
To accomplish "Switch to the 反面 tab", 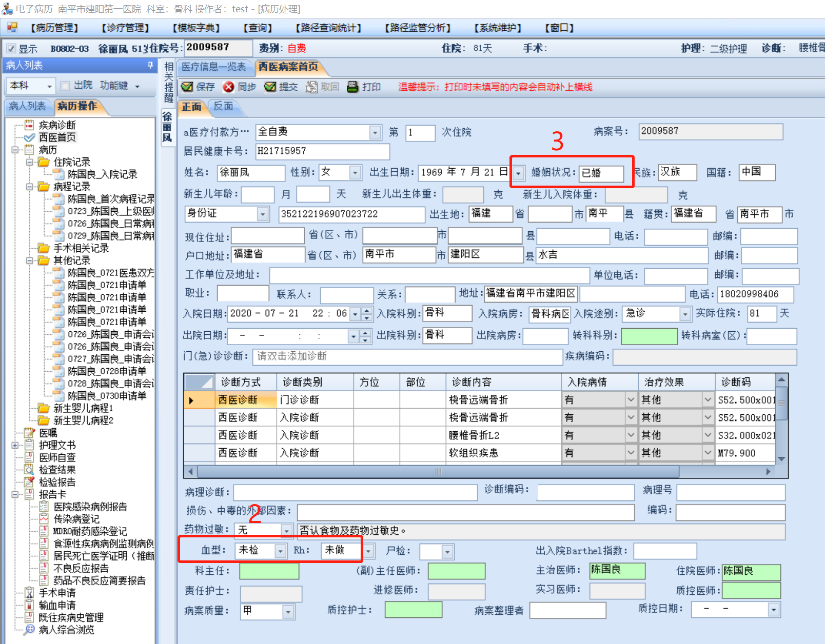I will click(x=223, y=107).
